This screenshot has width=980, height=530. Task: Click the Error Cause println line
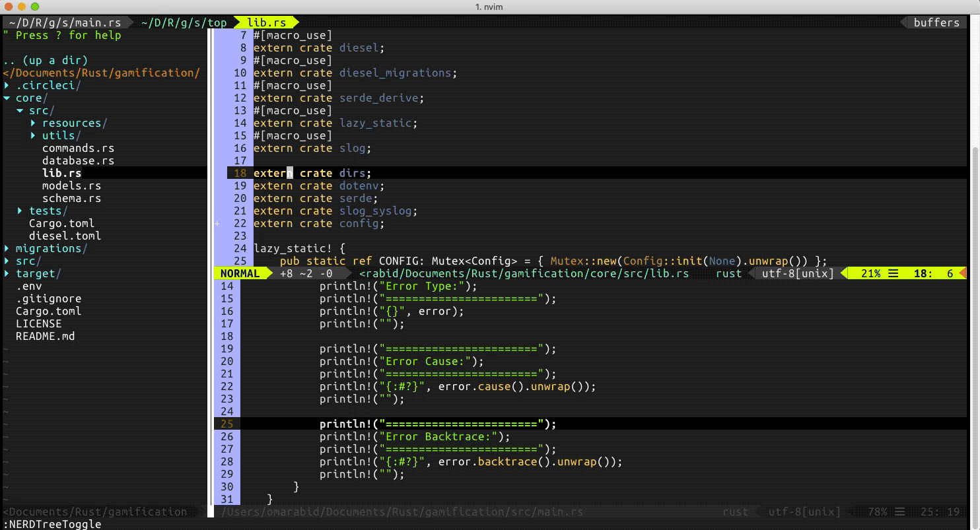pos(402,361)
